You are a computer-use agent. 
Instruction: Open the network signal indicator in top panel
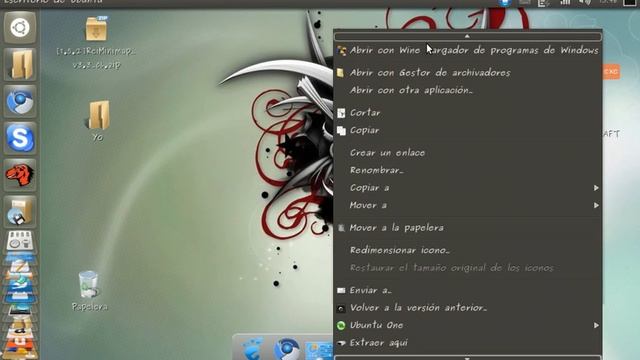pyautogui.click(x=565, y=2)
